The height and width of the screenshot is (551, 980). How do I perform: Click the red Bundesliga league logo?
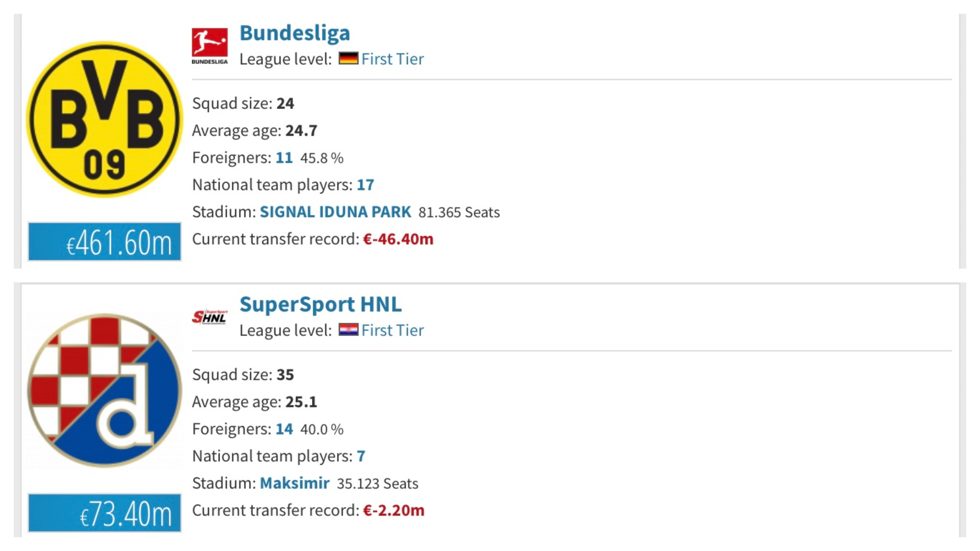[x=210, y=46]
